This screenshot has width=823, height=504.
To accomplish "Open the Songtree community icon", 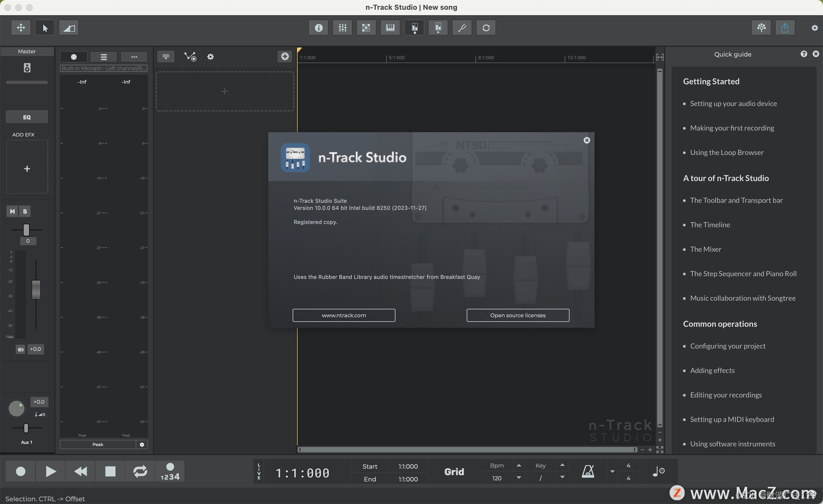I will (761, 28).
